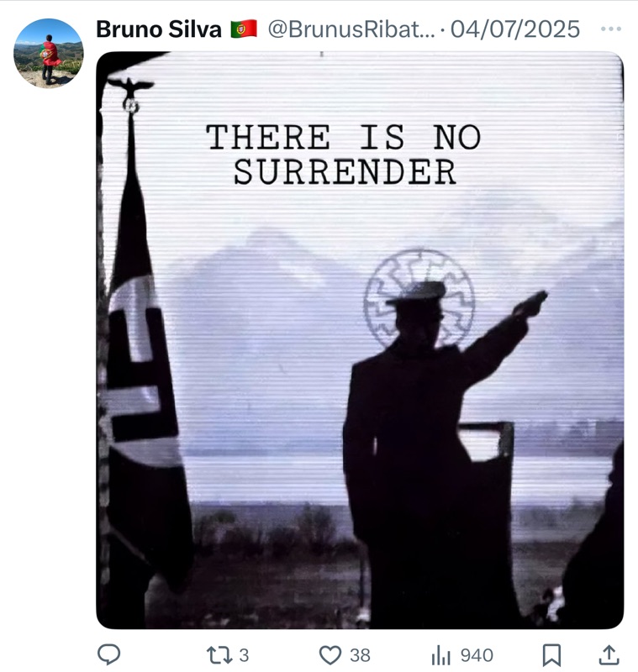Image resolution: width=638 pixels, height=672 pixels.
Task: Click the like count 38
Action: [360, 655]
